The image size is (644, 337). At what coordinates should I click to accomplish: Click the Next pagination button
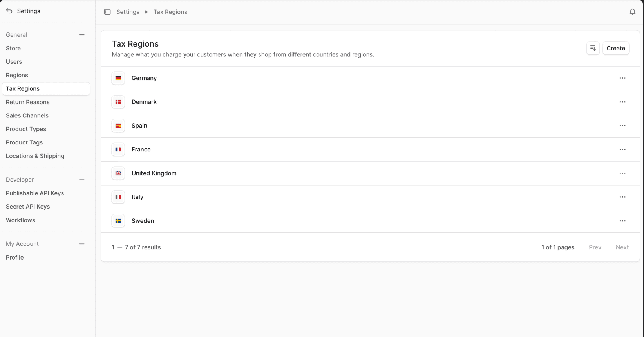622,247
